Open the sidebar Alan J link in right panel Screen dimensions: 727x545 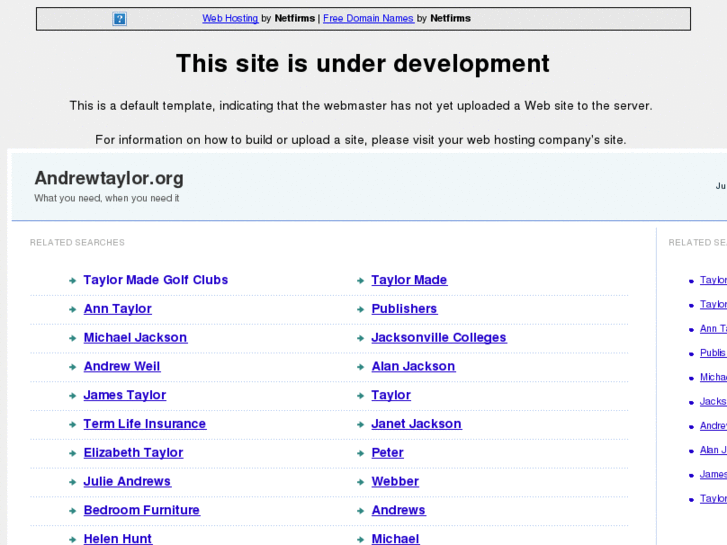point(713,450)
